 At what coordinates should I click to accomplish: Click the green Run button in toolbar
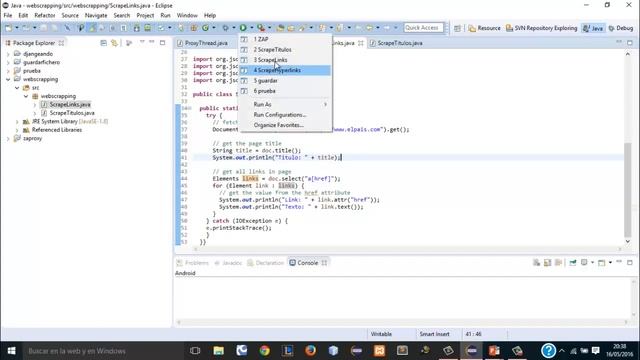tap(243, 28)
